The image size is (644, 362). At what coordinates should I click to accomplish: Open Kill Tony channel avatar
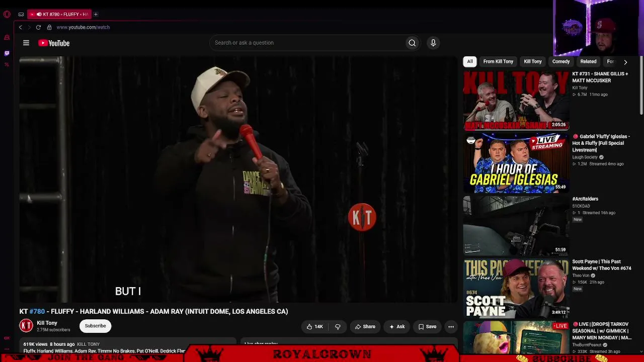26,326
